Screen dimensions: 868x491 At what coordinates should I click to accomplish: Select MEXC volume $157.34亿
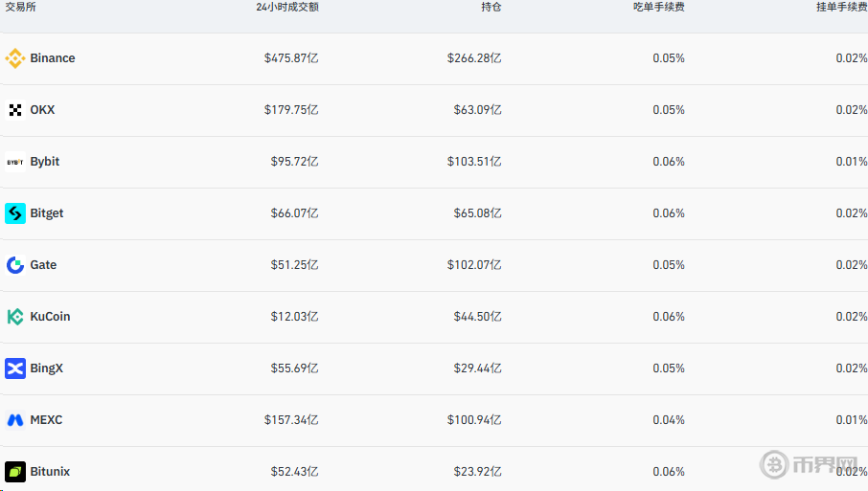[x=291, y=419]
